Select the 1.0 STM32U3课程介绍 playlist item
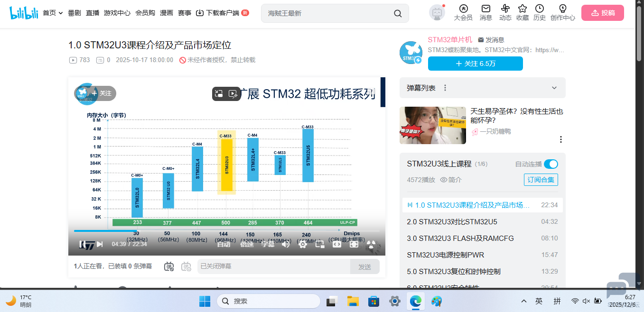This screenshot has width=644, height=312. [x=482, y=205]
